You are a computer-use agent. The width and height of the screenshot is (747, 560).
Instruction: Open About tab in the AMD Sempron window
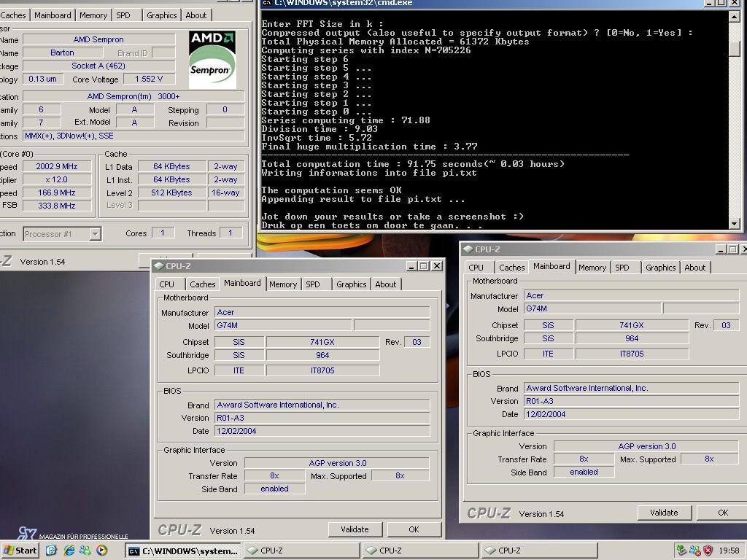196,15
